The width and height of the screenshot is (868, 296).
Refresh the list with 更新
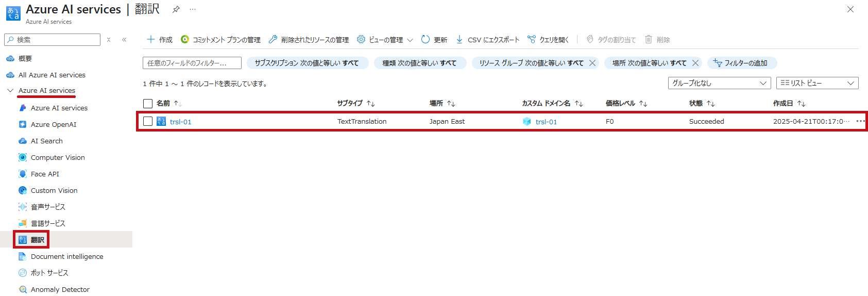point(434,40)
